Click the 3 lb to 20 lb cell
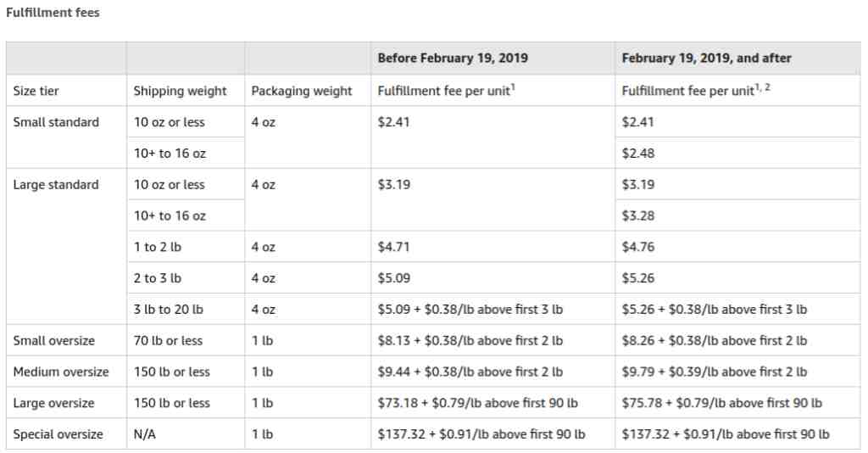This screenshot has height=453, width=868. pyautogui.click(x=169, y=310)
